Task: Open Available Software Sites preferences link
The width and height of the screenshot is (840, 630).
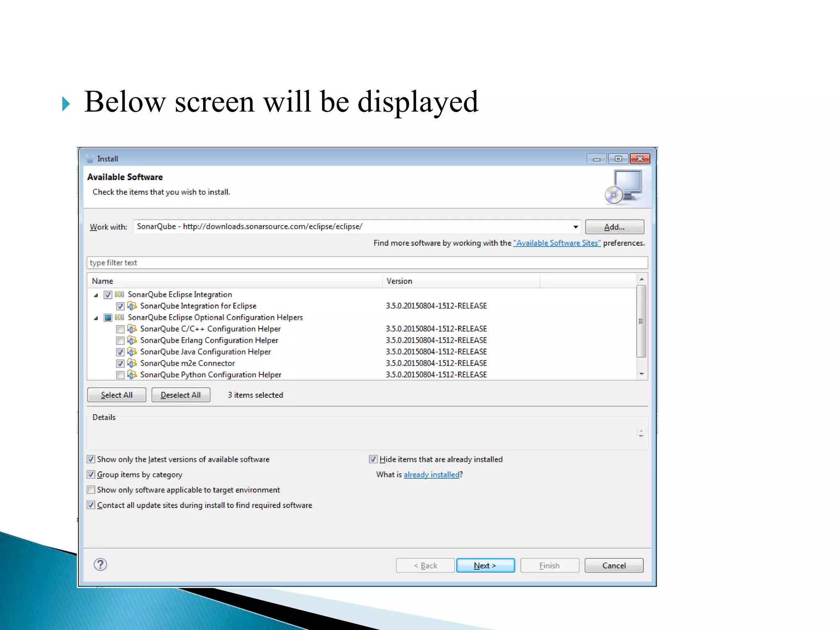Action: 557,243
